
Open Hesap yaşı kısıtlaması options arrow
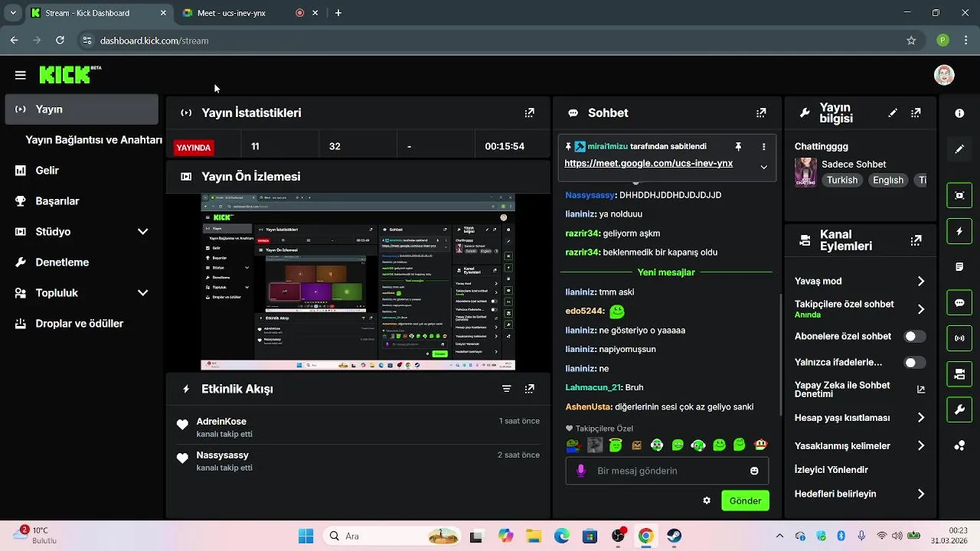pos(921,418)
